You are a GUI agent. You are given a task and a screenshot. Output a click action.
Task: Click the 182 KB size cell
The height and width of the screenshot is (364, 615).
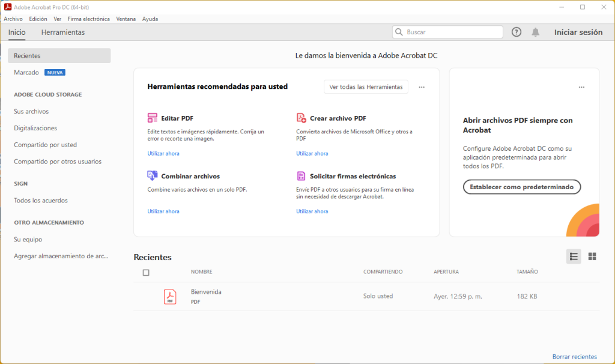click(x=527, y=297)
